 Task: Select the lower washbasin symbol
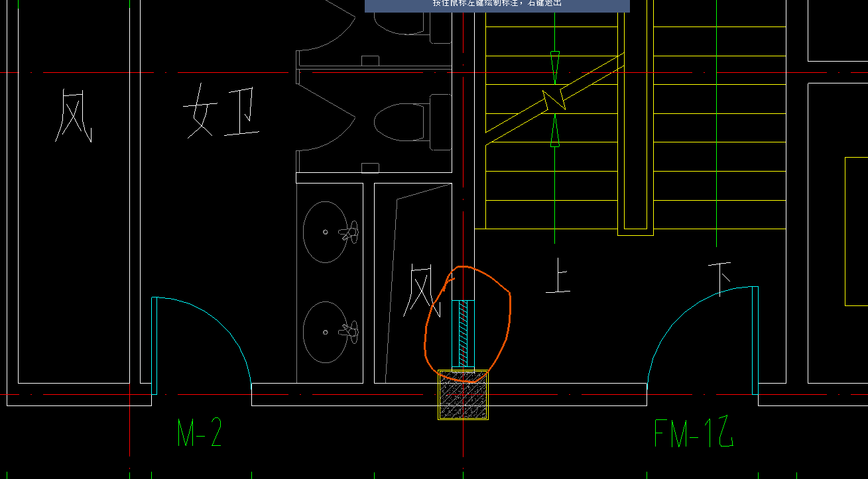click(330, 332)
